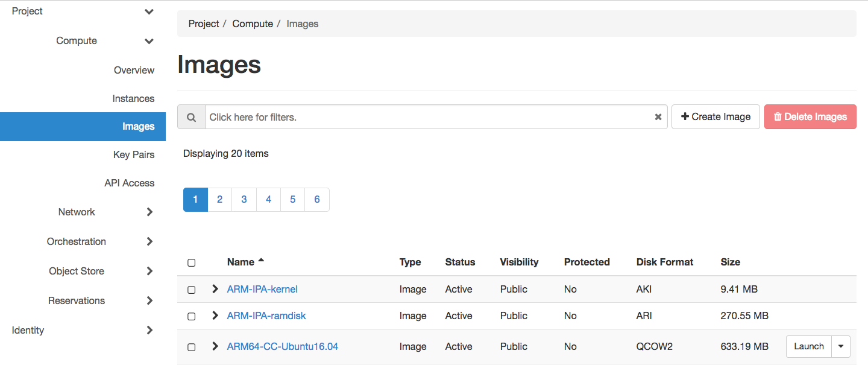This screenshot has height=365, width=868.
Task: Click the QCOW2 disk format cell
Action: coord(655,346)
